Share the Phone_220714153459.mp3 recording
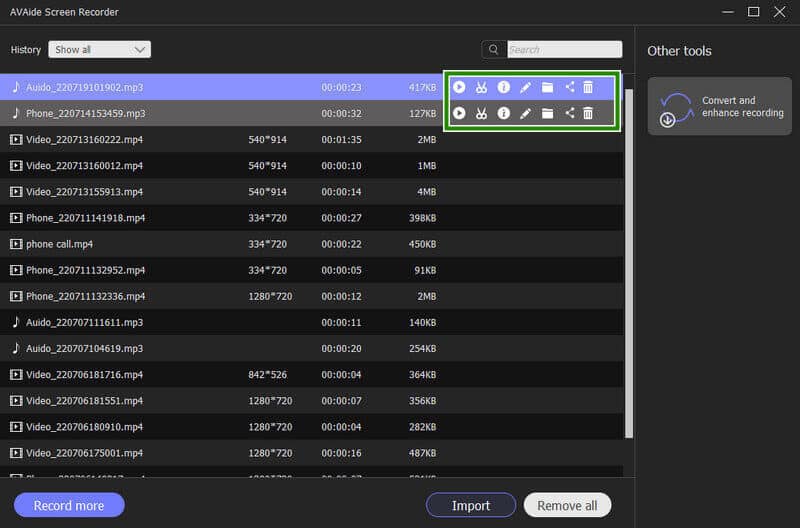 click(570, 113)
